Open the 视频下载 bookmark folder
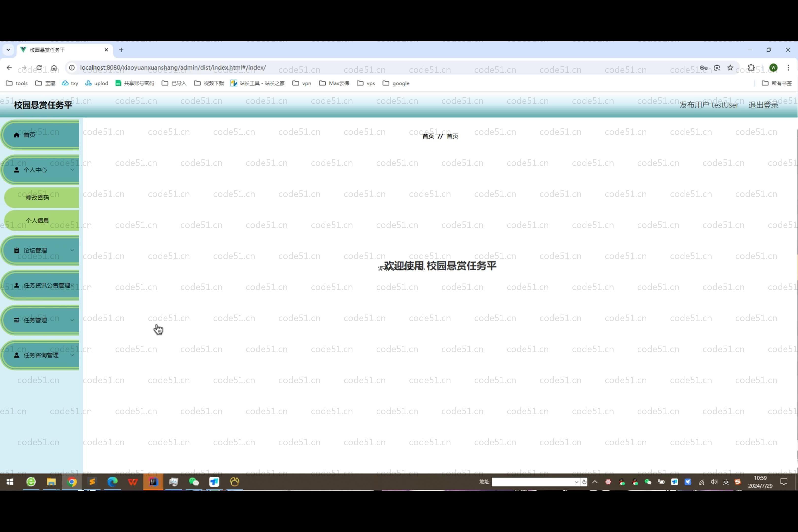Viewport: 798px width, 532px height. (x=209, y=83)
